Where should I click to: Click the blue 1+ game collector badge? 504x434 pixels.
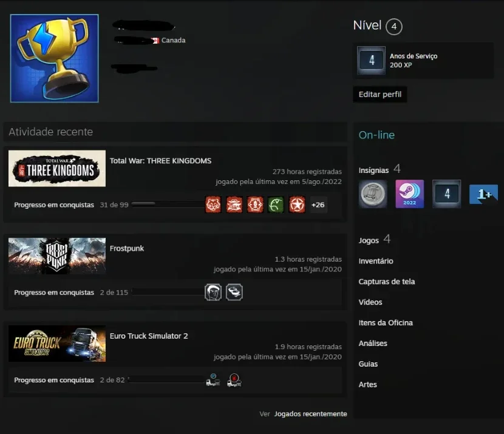click(483, 194)
